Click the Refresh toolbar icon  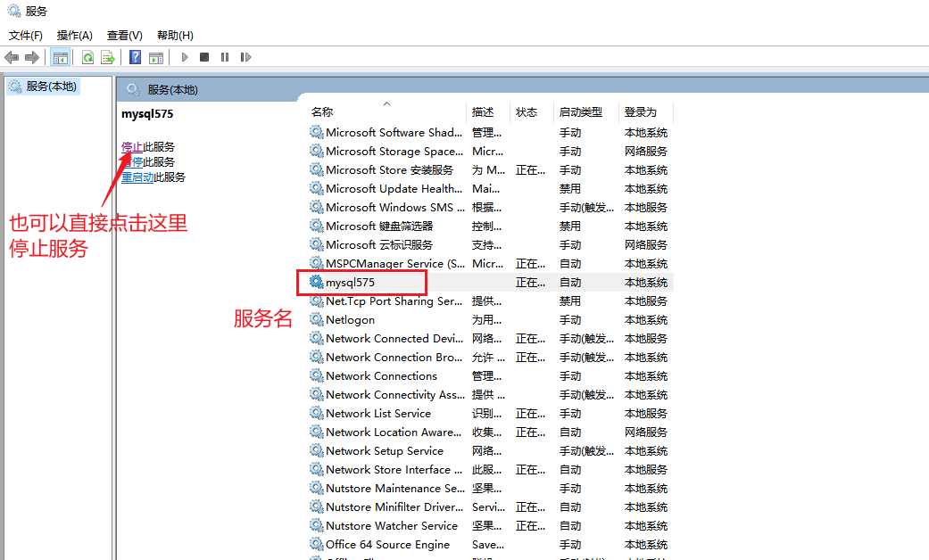(87, 57)
